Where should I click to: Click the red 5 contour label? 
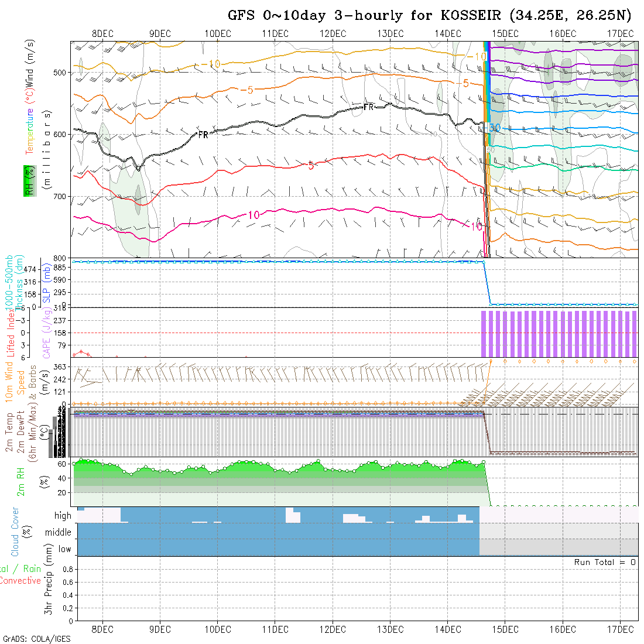coord(311,166)
